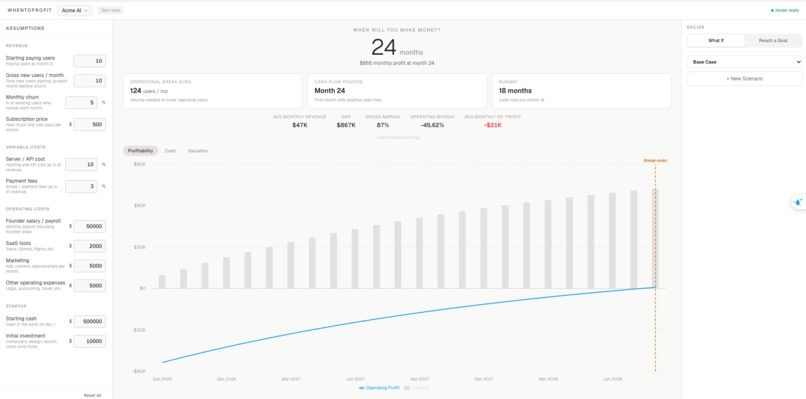Click the Starting paying users input
This screenshot has height=399, width=806.
(89, 61)
